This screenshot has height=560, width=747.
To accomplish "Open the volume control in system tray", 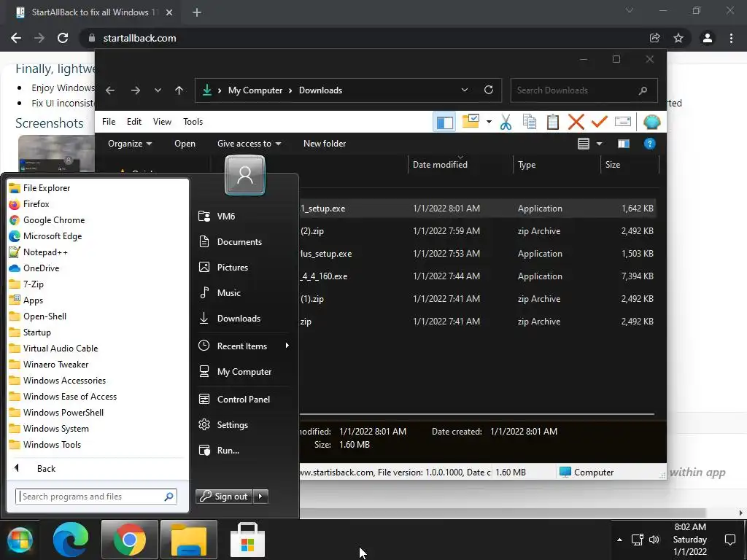I will [x=654, y=540].
